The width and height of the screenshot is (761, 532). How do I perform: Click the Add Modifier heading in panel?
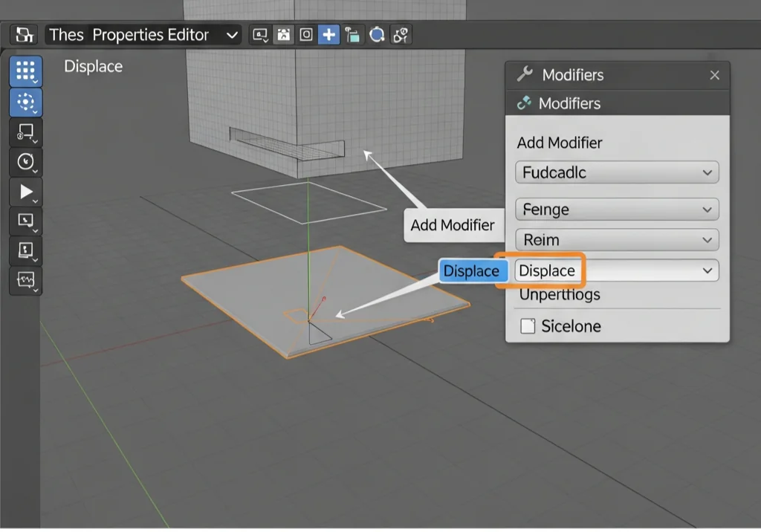pyautogui.click(x=559, y=143)
